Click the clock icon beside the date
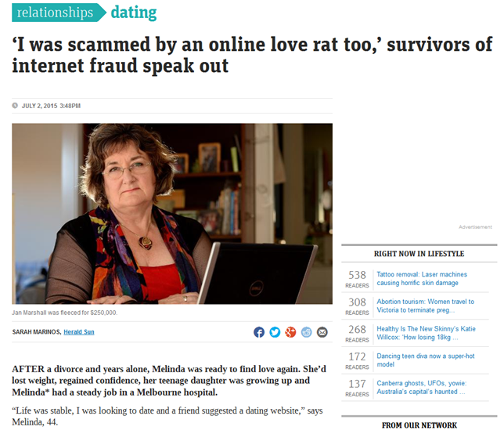 coord(15,106)
